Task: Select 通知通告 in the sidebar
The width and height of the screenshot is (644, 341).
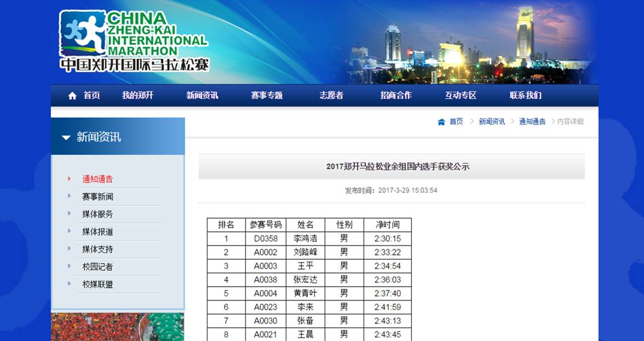Action: 97,179
